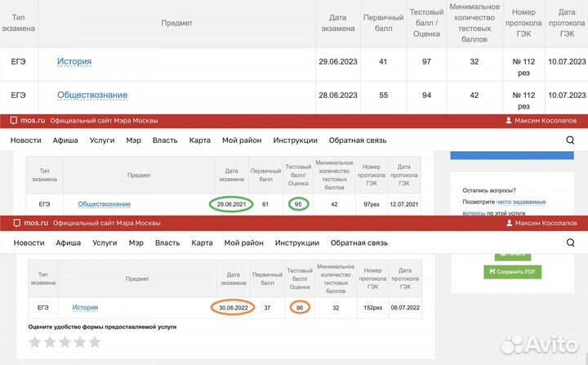Click test score 94 cell
The image size is (588, 365).
426,96
